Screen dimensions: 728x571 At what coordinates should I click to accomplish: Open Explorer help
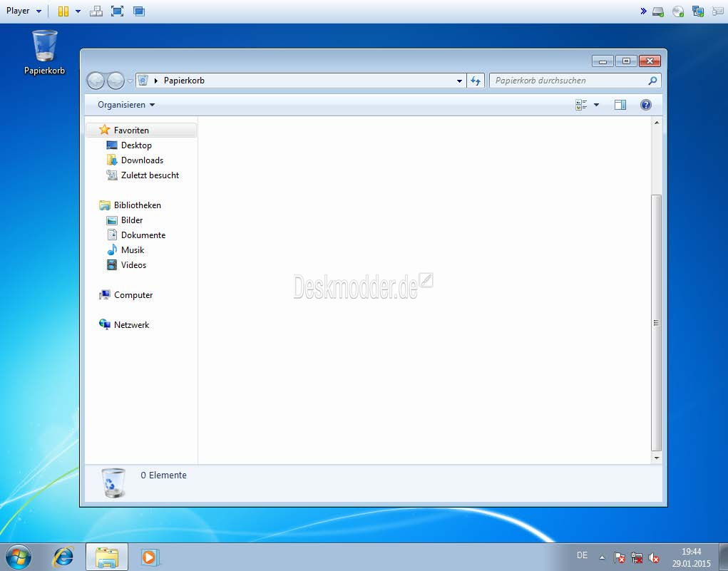[645, 105]
